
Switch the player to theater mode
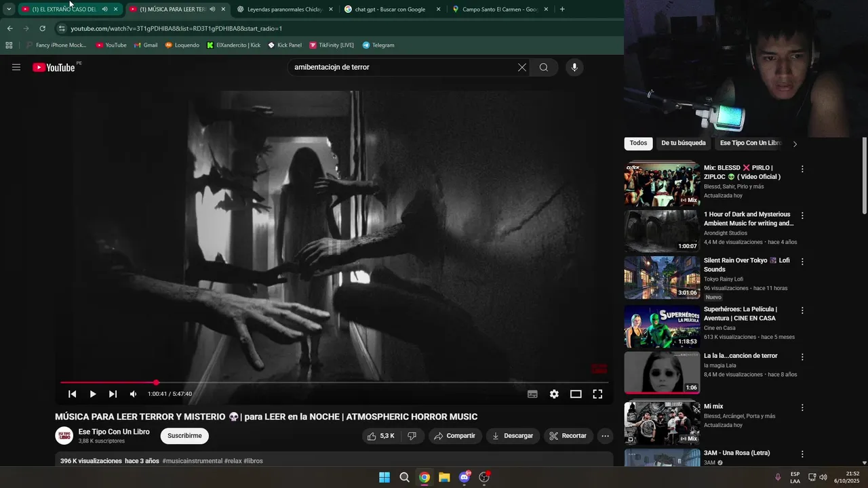[x=576, y=394]
